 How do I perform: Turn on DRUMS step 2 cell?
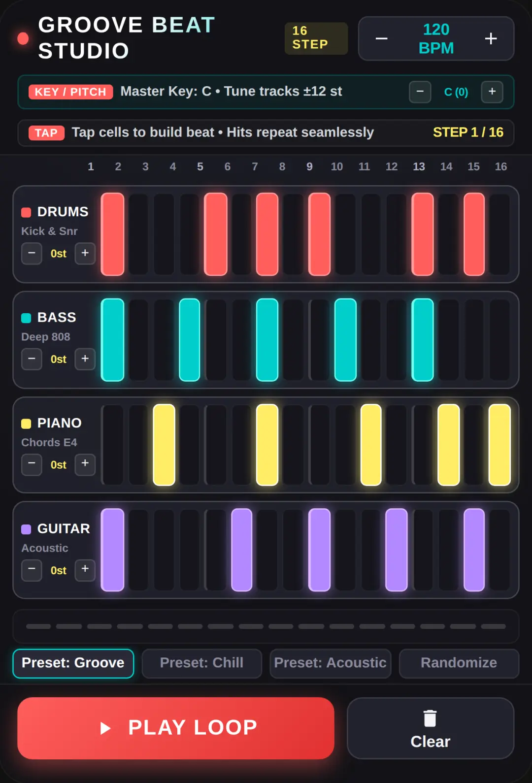click(x=138, y=234)
